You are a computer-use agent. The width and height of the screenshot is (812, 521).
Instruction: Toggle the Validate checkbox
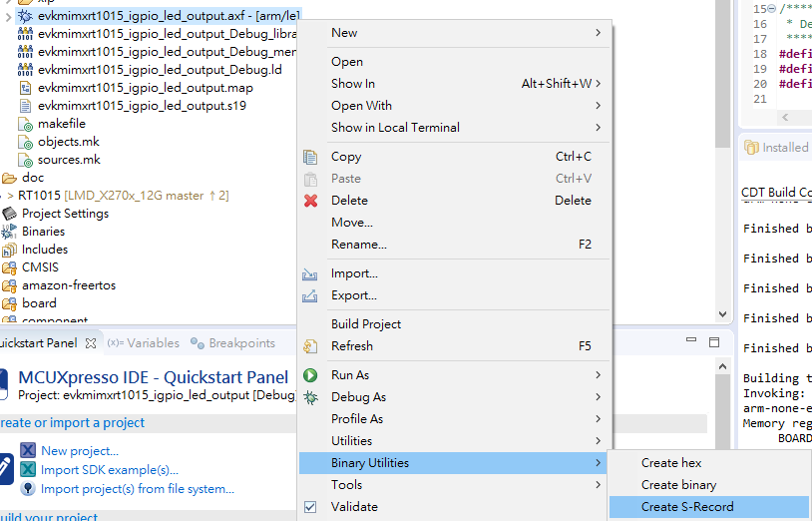click(310, 507)
